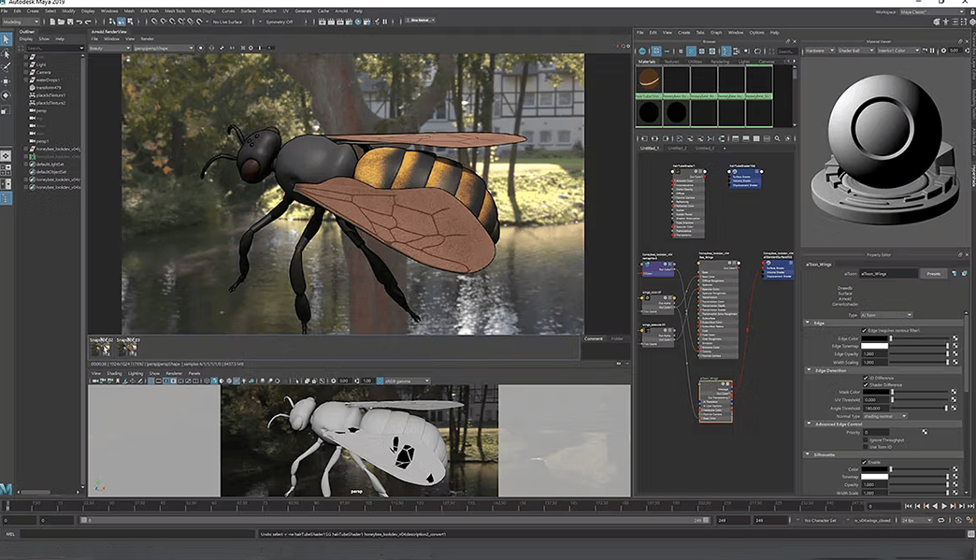Select the arrow Select tool in toolbox

coord(7,39)
